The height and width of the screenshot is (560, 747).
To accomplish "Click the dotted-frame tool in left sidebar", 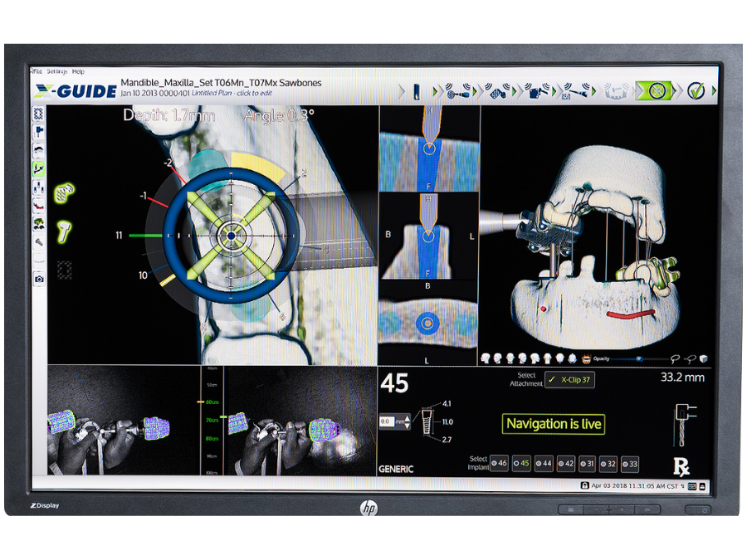I will coord(38,114).
